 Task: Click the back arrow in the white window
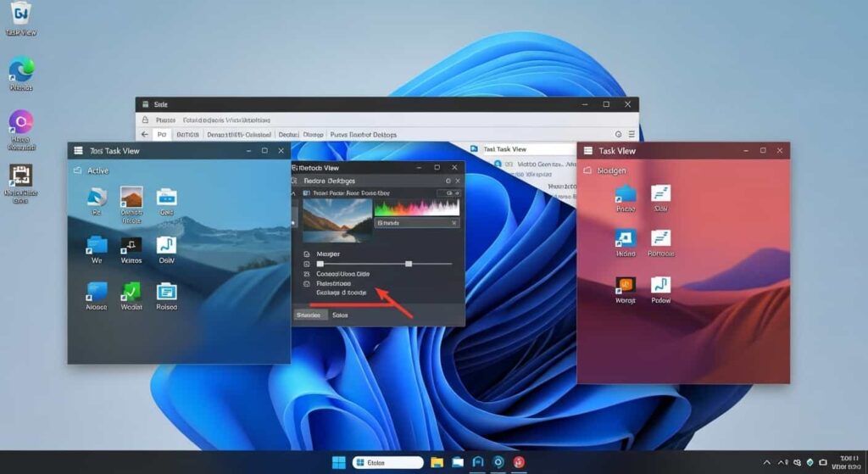point(145,134)
